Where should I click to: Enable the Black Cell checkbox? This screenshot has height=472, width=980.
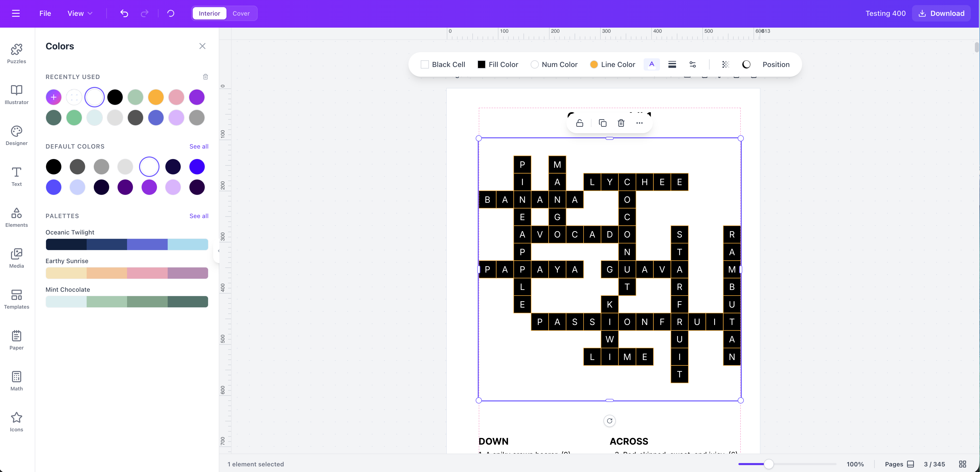pyautogui.click(x=425, y=64)
